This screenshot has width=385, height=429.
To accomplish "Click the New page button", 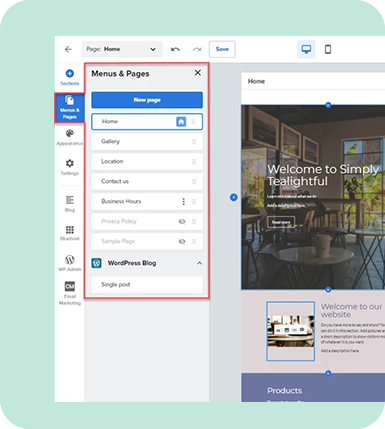I will point(147,100).
